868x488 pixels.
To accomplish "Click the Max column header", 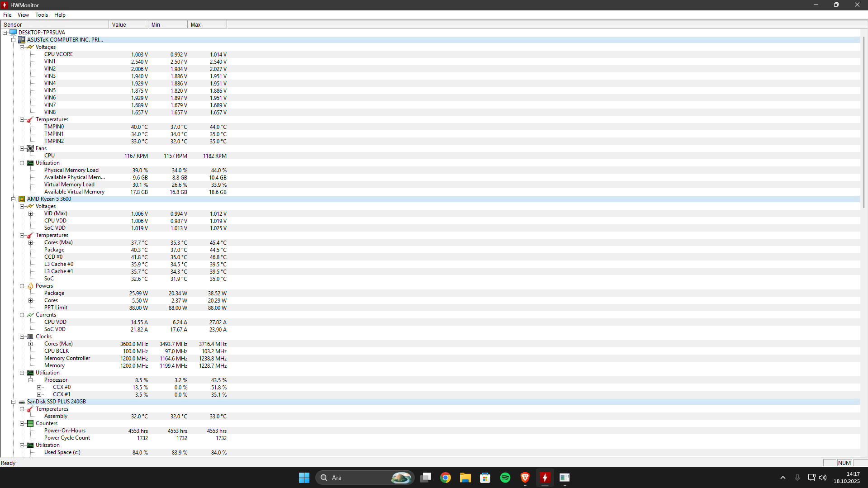I will click(207, 24).
